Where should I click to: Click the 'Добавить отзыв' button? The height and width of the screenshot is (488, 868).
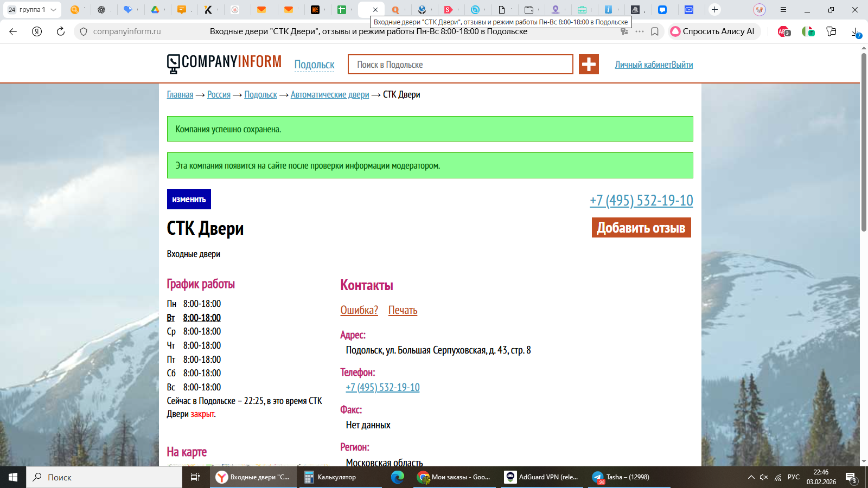coord(641,228)
